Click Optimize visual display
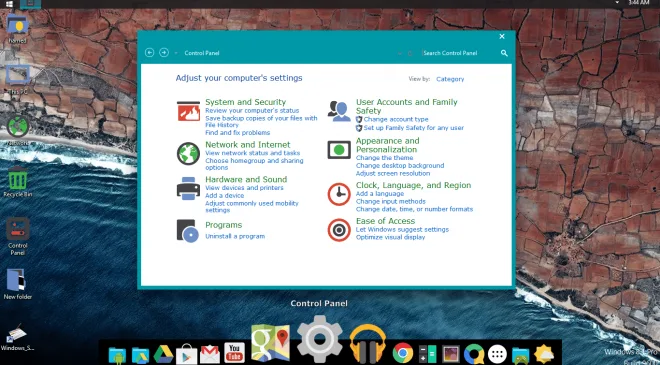660x365 pixels. coord(390,237)
